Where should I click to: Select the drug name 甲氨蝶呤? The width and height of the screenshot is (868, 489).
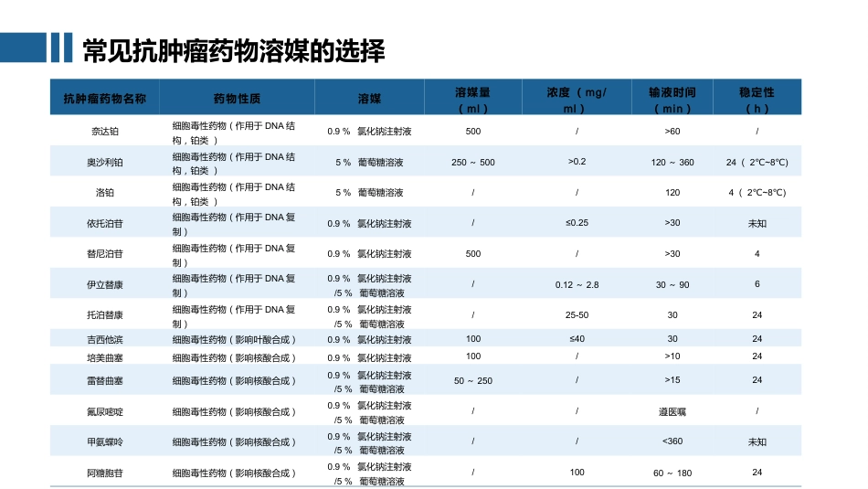point(105,441)
